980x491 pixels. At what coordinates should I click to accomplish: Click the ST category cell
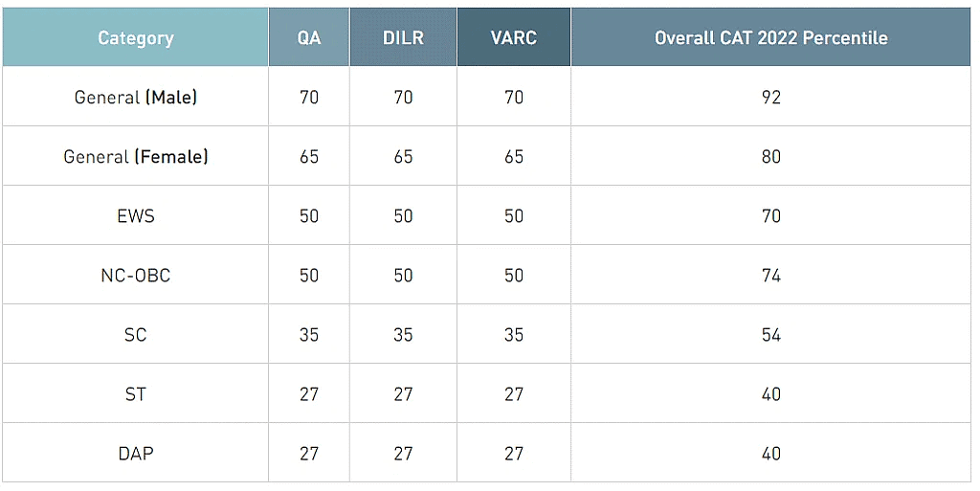tap(136, 393)
